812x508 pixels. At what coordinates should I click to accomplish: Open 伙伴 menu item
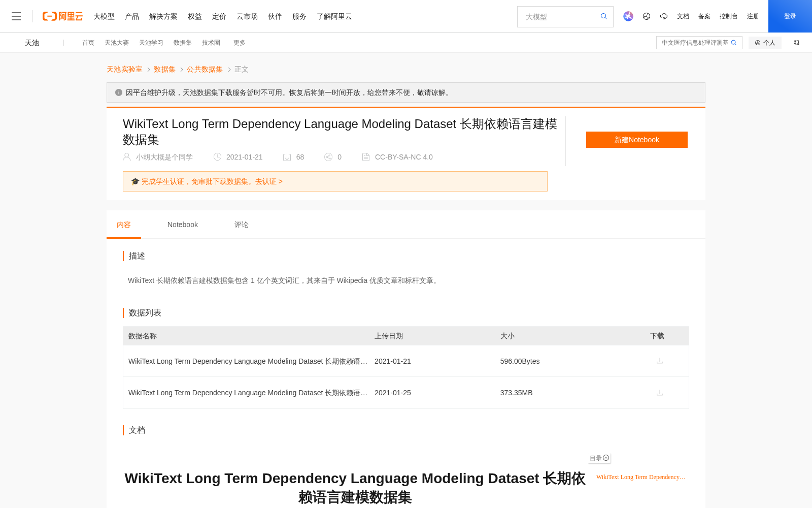click(275, 16)
